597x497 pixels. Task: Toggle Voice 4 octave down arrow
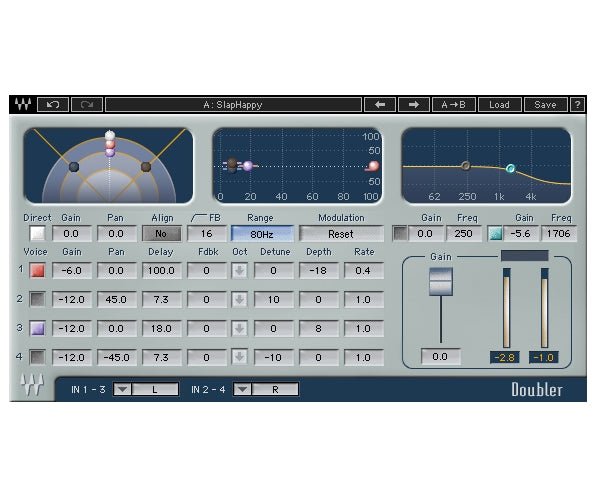239,358
